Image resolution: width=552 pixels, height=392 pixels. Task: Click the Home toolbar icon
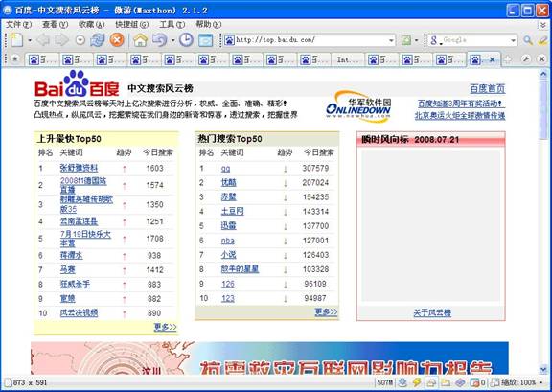pyautogui.click(x=140, y=40)
